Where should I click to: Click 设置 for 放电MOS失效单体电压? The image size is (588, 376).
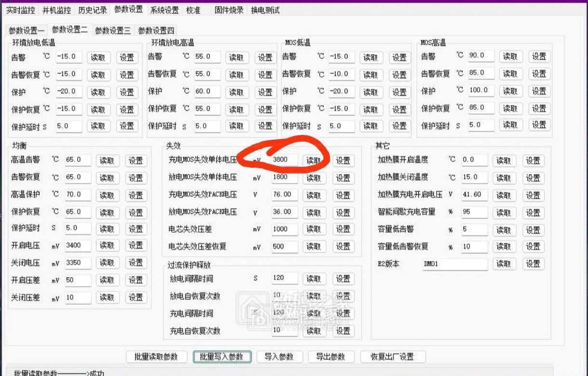point(343,178)
